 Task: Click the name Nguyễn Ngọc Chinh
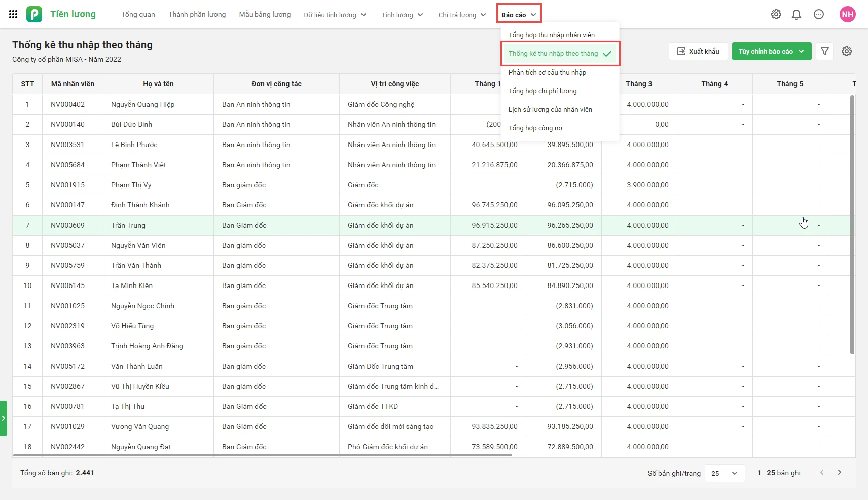click(142, 306)
